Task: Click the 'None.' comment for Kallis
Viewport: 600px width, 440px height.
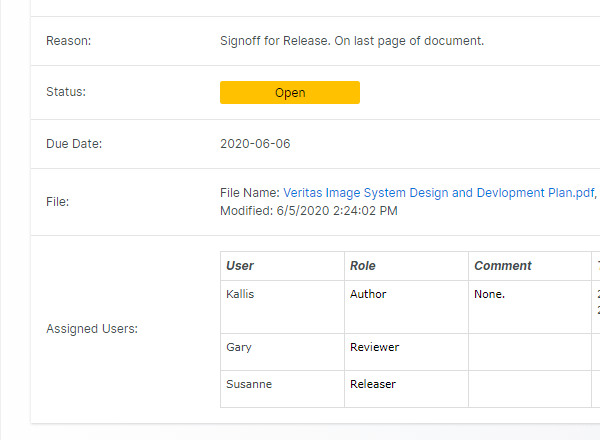Action: tap(489, 295)
